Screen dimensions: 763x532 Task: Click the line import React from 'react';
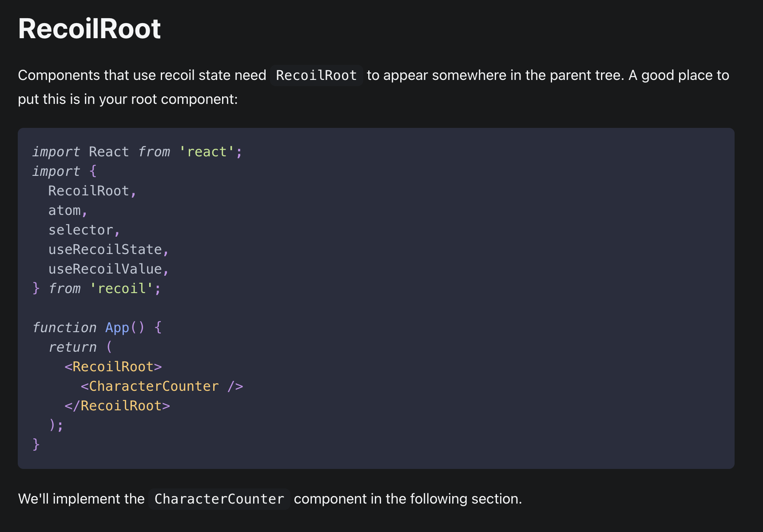coord(137,152)
